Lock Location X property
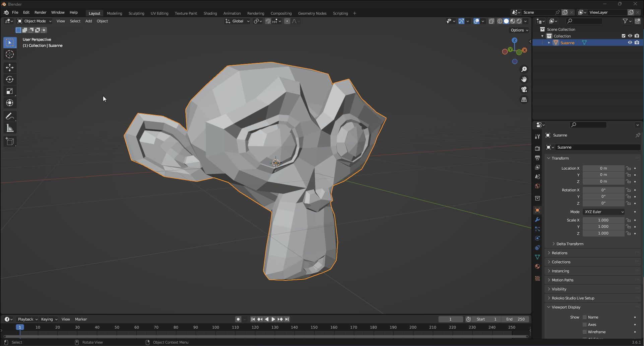The height and width of the screenshot is (346, 644). point(628,168)
